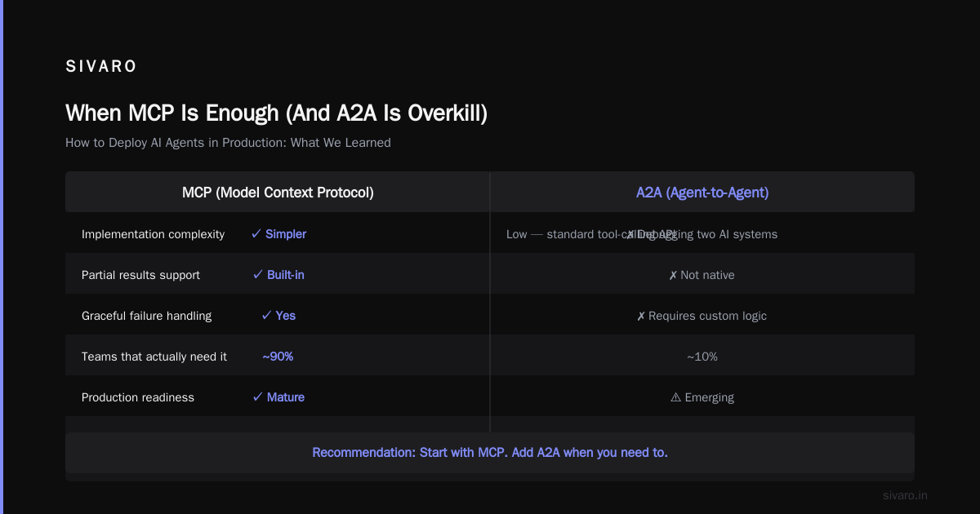Click the checkmark beside Built-in
The image size is (980, 514).
pyautogui.click(x=258, y=275)
